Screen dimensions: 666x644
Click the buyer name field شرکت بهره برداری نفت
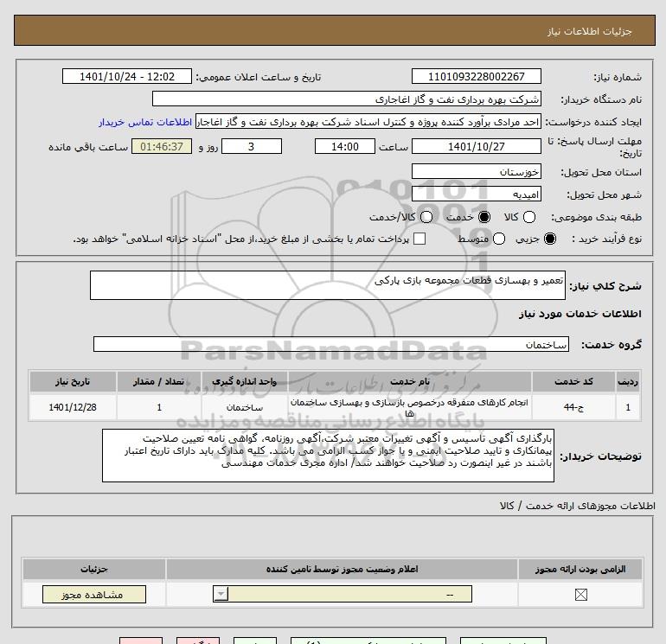[347, 99]
